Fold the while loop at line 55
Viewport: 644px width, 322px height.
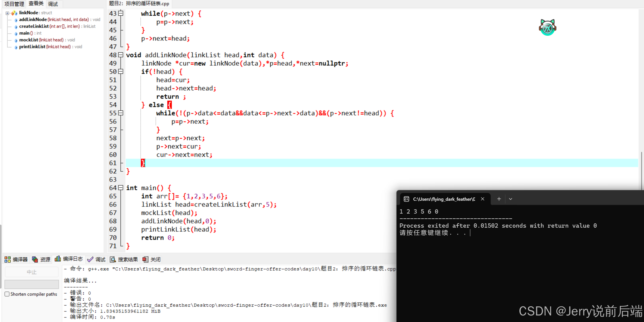point(121,113)
